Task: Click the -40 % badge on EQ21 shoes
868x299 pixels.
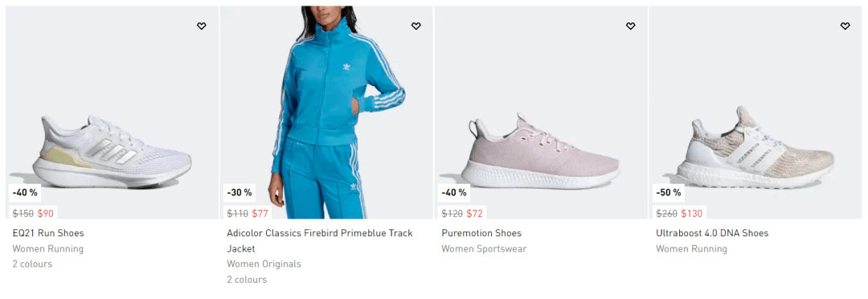Action: click(x=25, y=193)
